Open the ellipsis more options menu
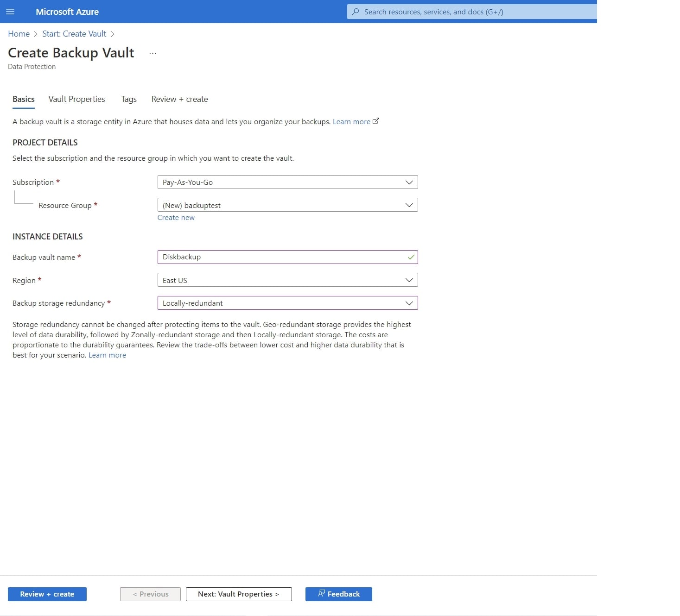 point(153,53)
